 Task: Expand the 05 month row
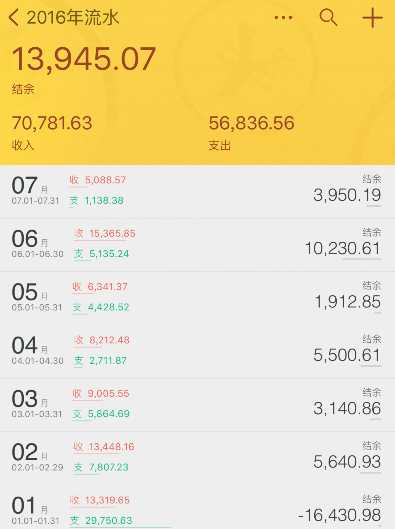[197, 298]
